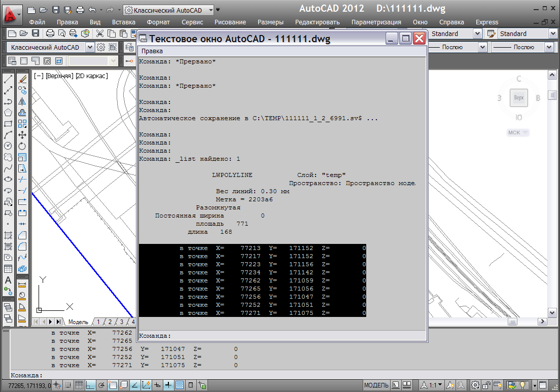Select the Line drawing tool

[x=8, y=80]
